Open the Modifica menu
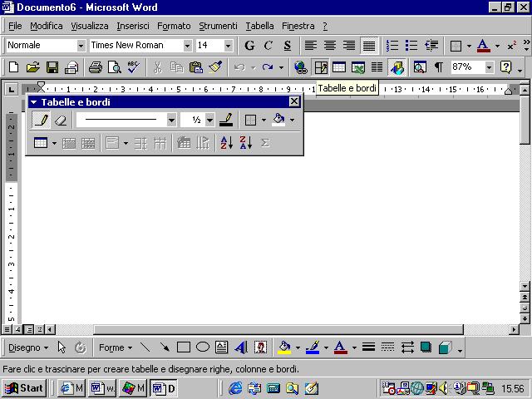Image resolution: width=532 pixels, height=399 pixels. [47, 26]
